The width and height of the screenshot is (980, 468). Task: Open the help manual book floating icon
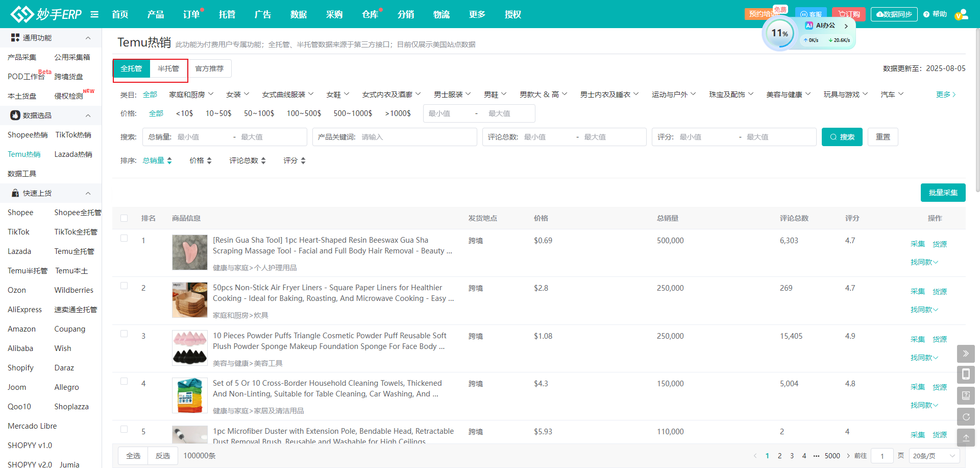(x=966, y=395)
